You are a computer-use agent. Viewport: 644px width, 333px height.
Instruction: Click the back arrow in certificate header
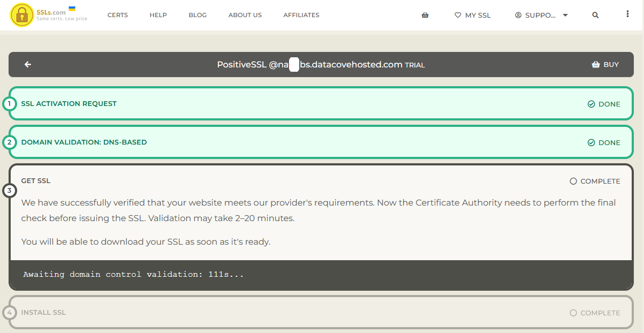pyautogui.click(x=28, y=65)
